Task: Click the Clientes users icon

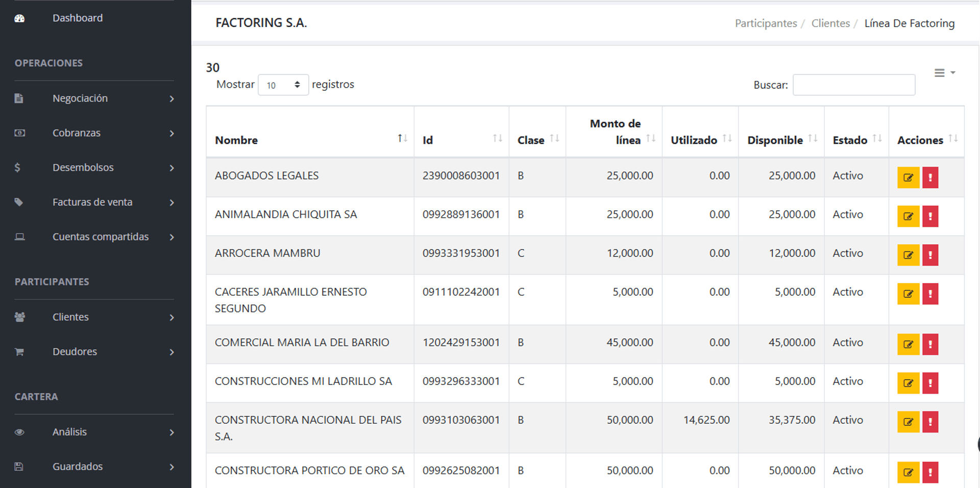Action: click(19, 317)
